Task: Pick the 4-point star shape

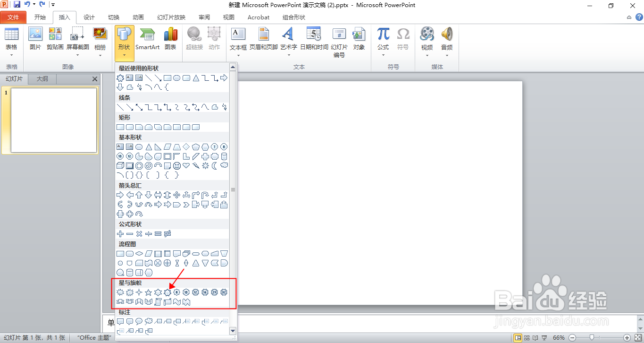Action: pyautogui.click(x=139, y=292)
